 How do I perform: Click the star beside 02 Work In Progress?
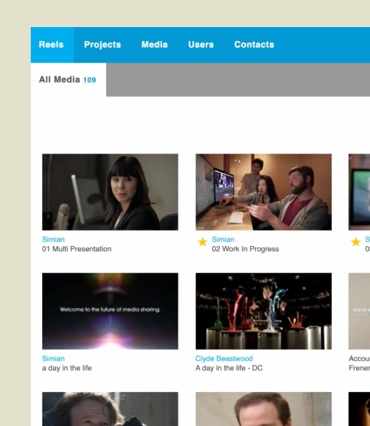[202, 242]
